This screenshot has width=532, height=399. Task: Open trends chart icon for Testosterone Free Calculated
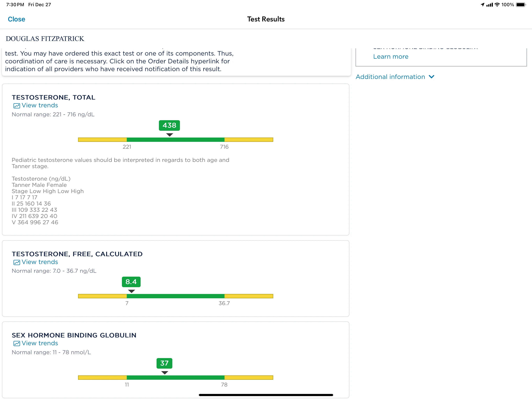coord(17,262)
